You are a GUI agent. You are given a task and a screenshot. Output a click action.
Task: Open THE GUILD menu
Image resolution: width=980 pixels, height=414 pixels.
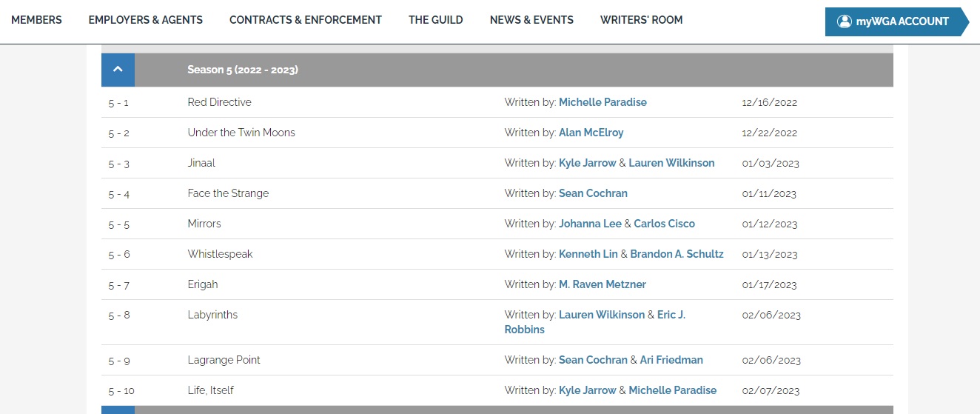coord(436,20)
